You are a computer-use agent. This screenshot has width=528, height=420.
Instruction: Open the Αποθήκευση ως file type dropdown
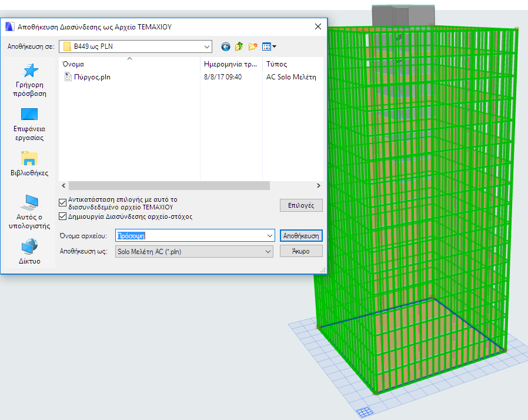click(x=269, y=251)
